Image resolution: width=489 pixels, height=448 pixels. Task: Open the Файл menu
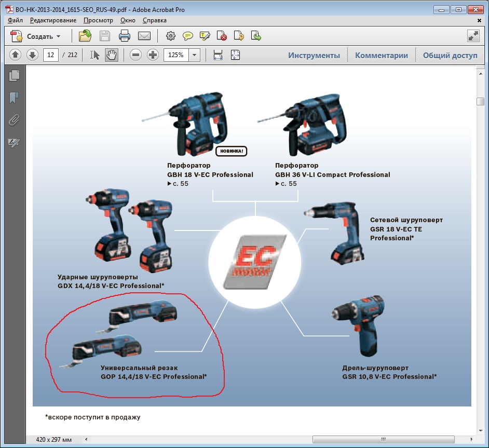click(x=15, y=20)
